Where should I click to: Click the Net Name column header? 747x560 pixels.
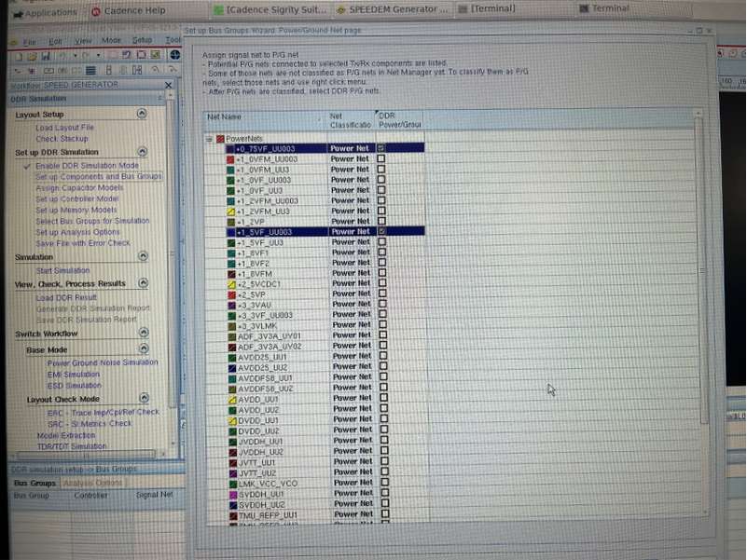224,117
